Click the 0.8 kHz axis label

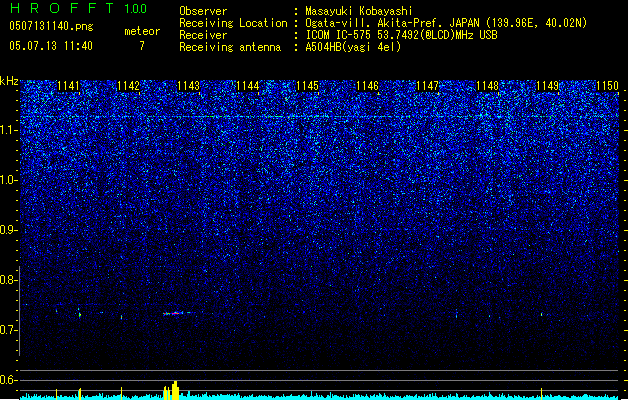tap(9, 280)
